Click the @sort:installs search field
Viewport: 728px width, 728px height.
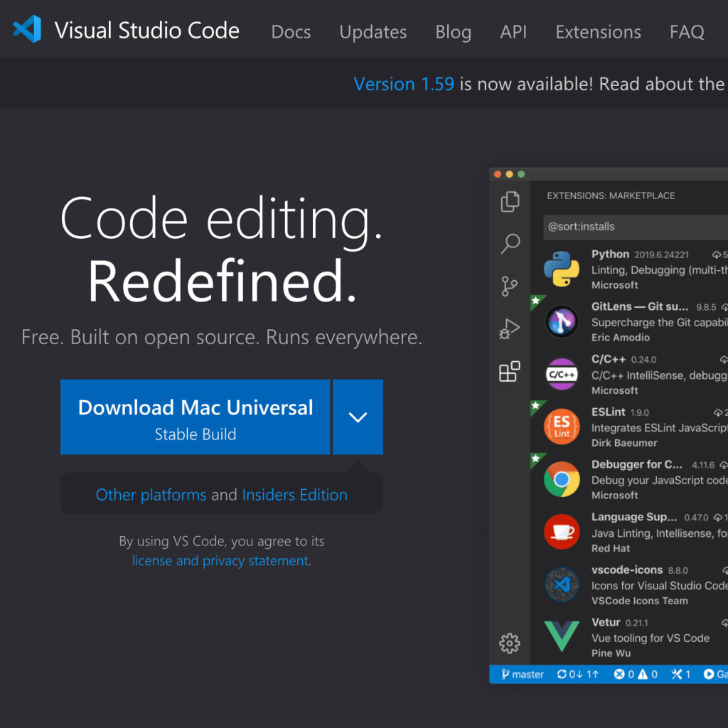[636, 227]
